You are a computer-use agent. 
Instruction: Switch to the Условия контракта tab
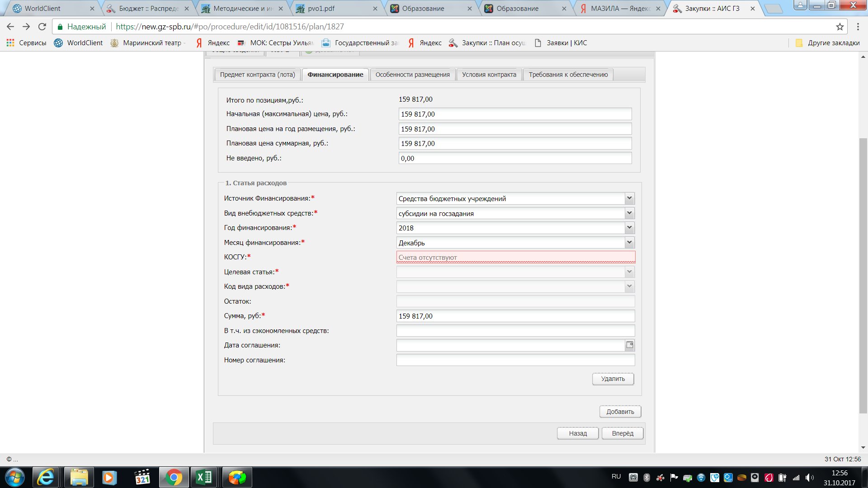click(x=489, y=75)
